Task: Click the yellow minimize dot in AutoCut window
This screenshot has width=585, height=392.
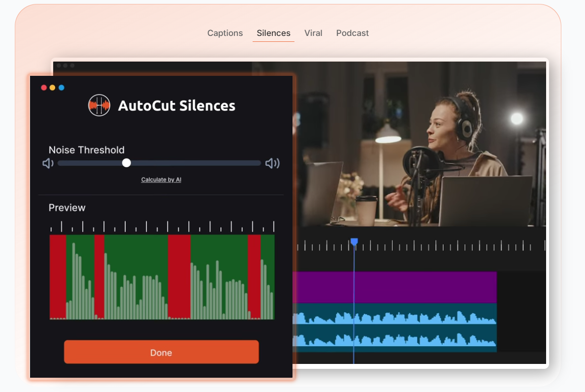Action: (x=53, y=88)
